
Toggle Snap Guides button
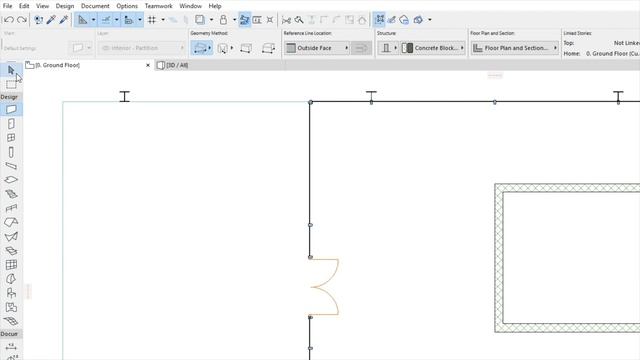[106, 20]
